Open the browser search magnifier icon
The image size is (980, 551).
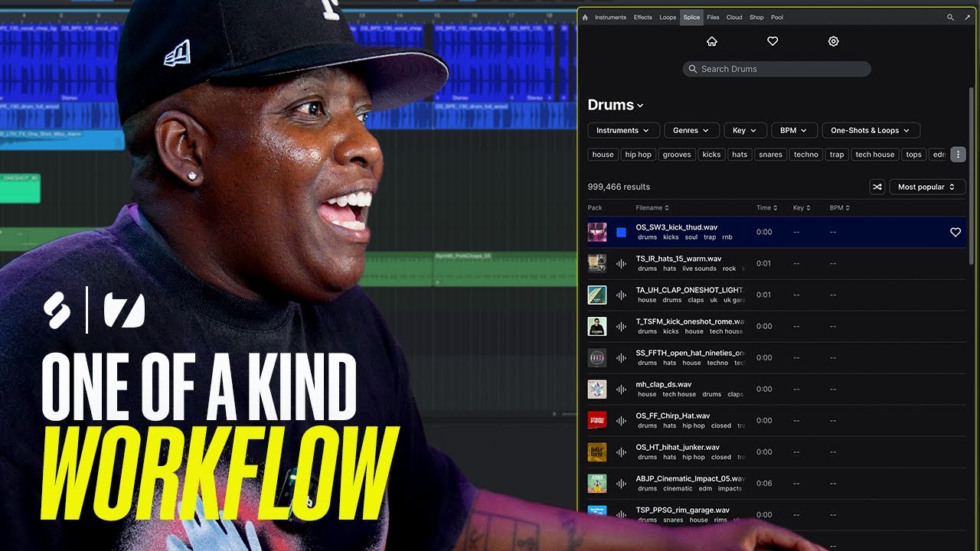click(x=950, y=17)
